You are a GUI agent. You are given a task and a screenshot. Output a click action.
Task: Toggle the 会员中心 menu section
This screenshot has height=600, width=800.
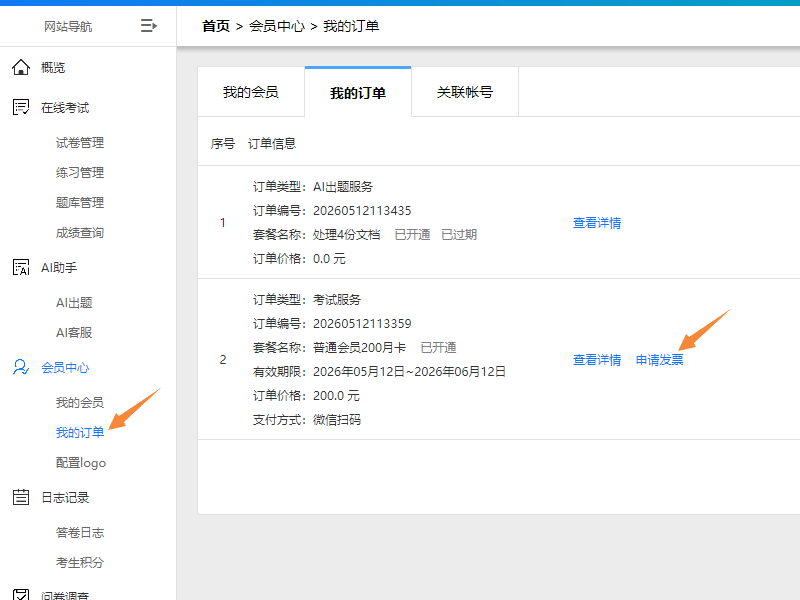click(65, 367)
